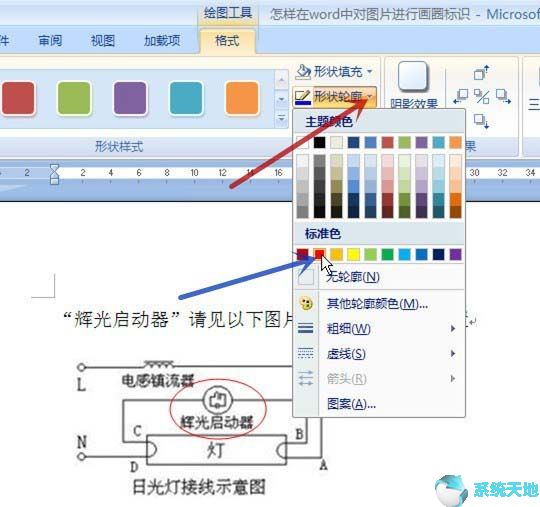Click the ruler indent marker
The width and height of the screenshot is (540, 507).
54,174
